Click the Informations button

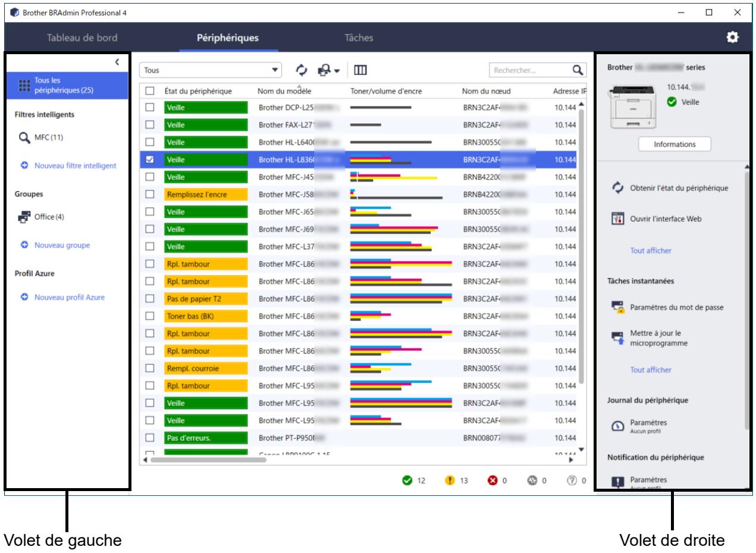pos(674,143)
